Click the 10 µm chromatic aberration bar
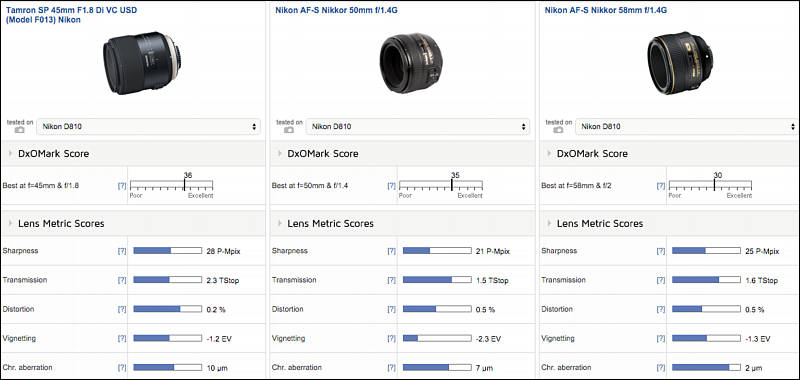The image size is (800, 380). tap(167, 367)
